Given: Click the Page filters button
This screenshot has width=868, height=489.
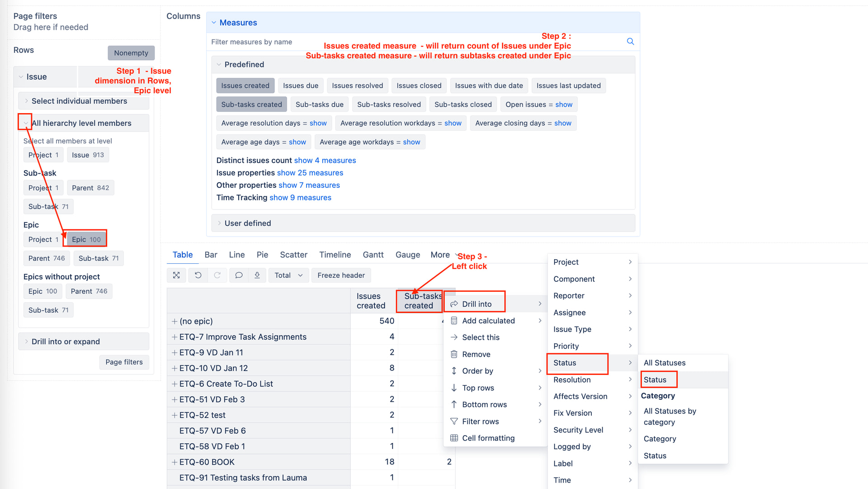Looking at the screenshot, I should tap(124, 362).
